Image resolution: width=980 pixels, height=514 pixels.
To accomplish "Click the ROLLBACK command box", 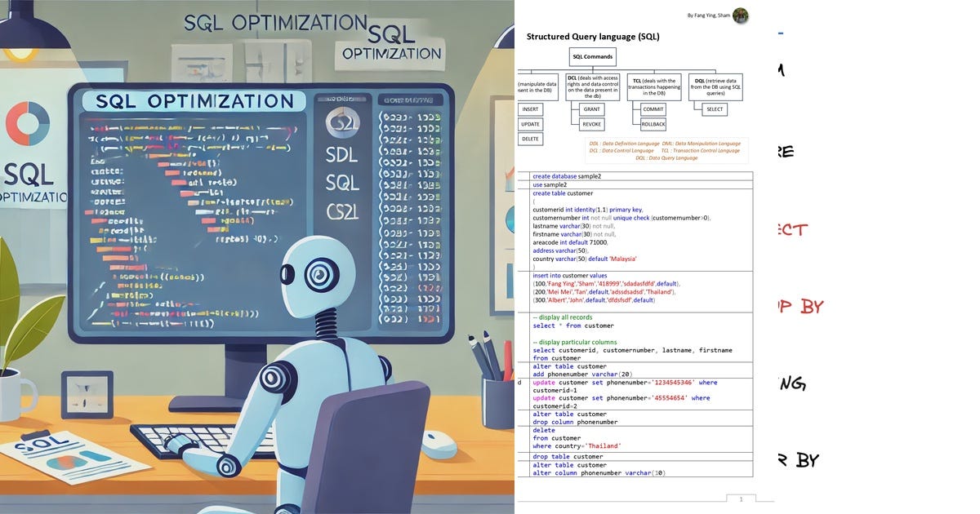I will coord(654,124).
